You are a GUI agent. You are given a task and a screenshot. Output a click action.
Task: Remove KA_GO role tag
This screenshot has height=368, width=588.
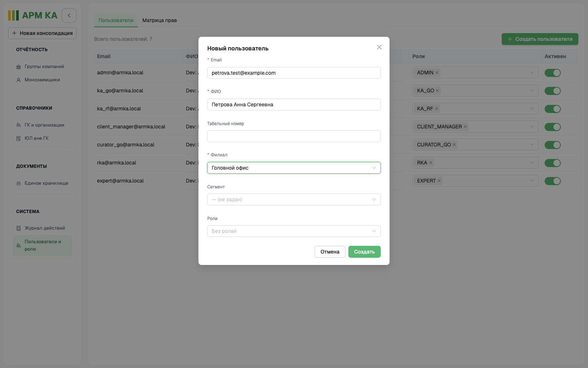(x=437, y=91)
